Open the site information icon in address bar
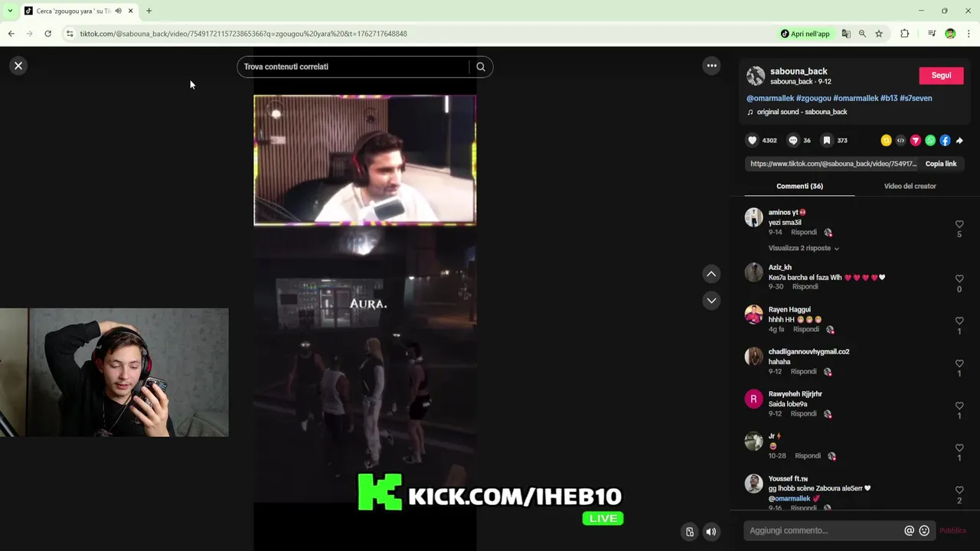 coord(70,34)
